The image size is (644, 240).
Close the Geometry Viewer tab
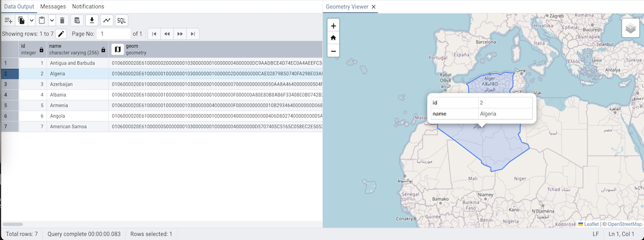(374, 6)
